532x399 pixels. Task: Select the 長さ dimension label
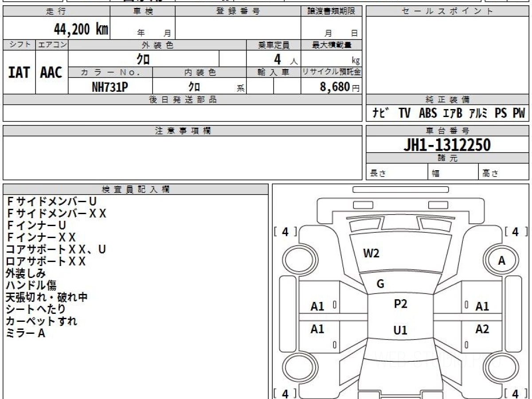(377, 174)
